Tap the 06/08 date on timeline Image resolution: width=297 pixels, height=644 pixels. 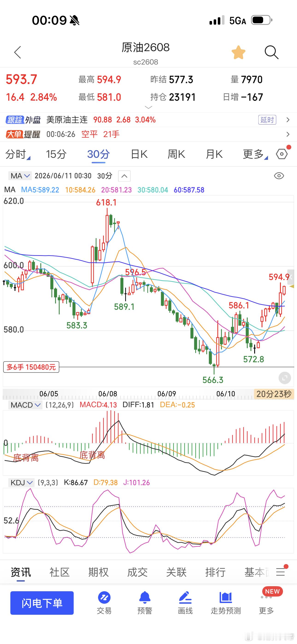click(x=108, y=394)
